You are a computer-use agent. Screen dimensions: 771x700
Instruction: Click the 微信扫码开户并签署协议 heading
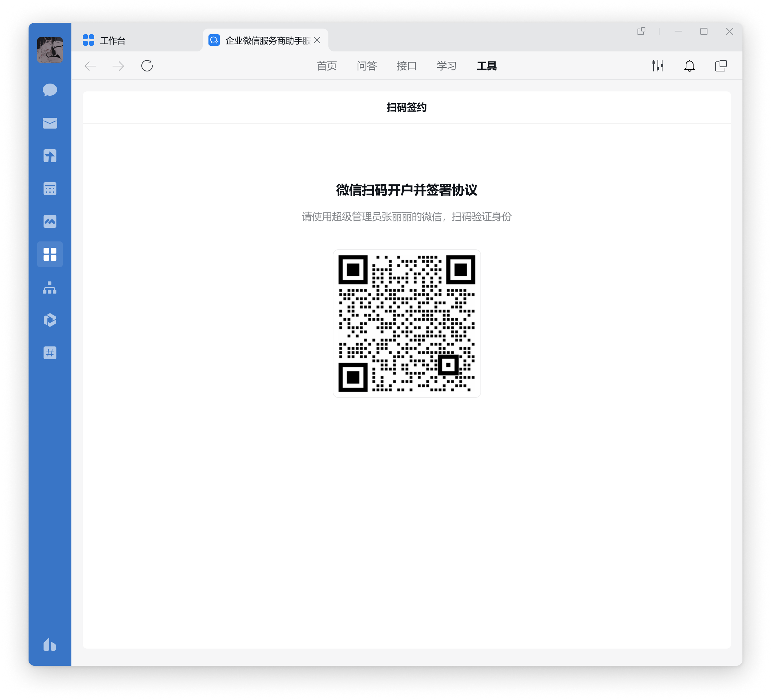(x=407, y=190)
